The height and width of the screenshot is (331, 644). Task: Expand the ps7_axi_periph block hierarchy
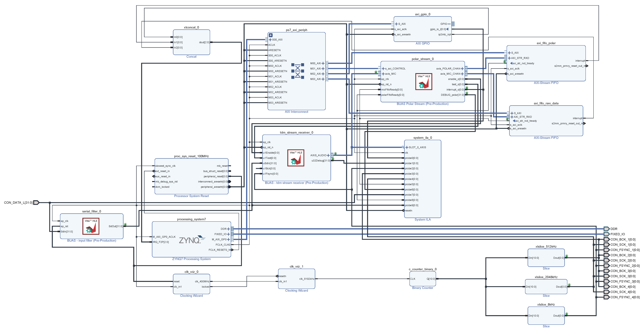[x=271, y=35]
